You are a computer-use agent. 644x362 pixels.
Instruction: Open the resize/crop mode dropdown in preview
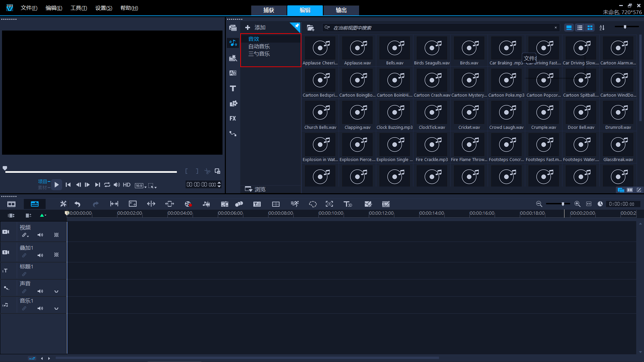tap(152, 186)
